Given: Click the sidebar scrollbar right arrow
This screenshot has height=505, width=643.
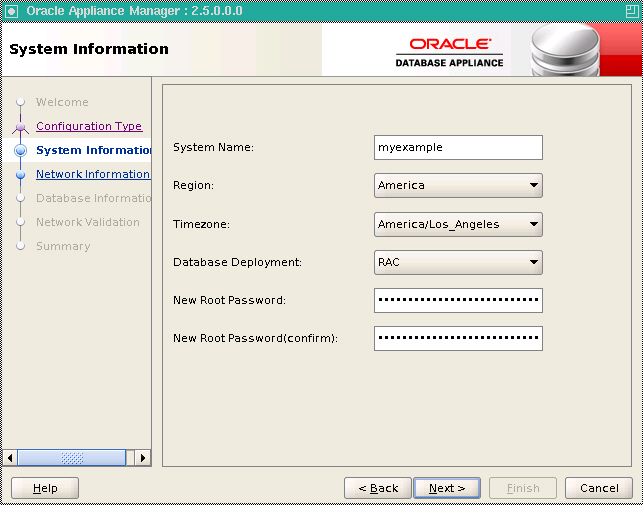Looking at the screenshot, I should [x=142, y=458].
